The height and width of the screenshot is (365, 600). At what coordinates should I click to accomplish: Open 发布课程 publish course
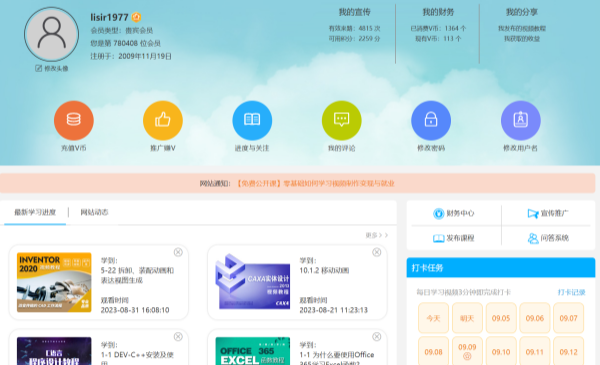tap(454, 238)
